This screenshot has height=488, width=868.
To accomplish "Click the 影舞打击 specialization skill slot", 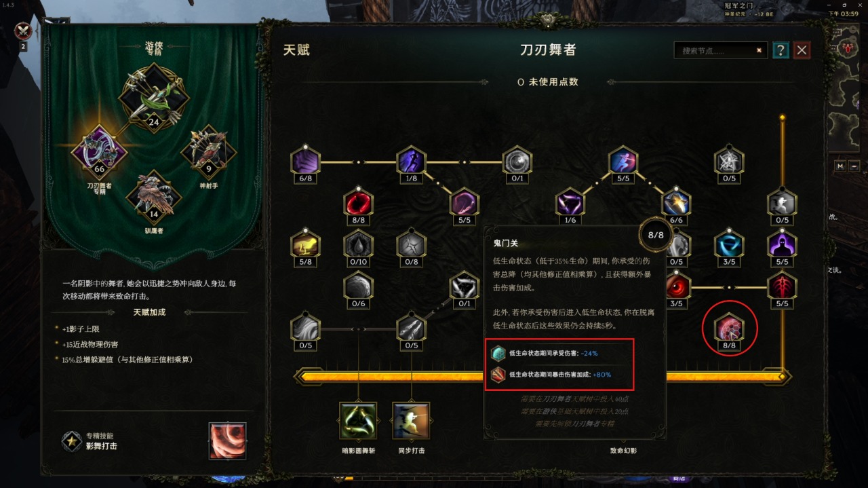I will point(227,441).
